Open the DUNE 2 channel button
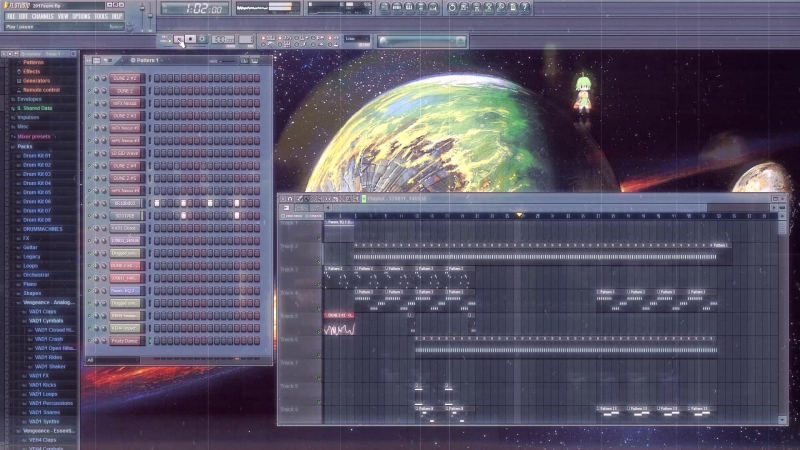This screenshot has height=450, width=800. pos(126,91)
